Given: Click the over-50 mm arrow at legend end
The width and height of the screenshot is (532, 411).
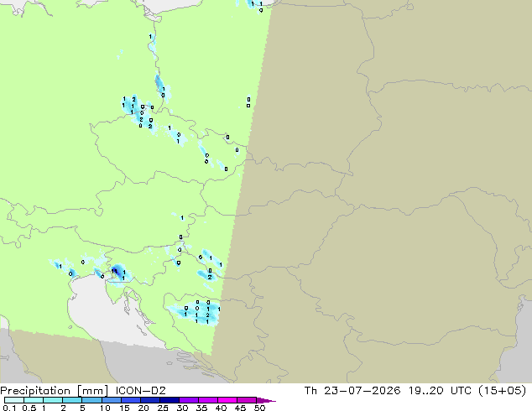Looking at the screenshot, I should (266, 400).
